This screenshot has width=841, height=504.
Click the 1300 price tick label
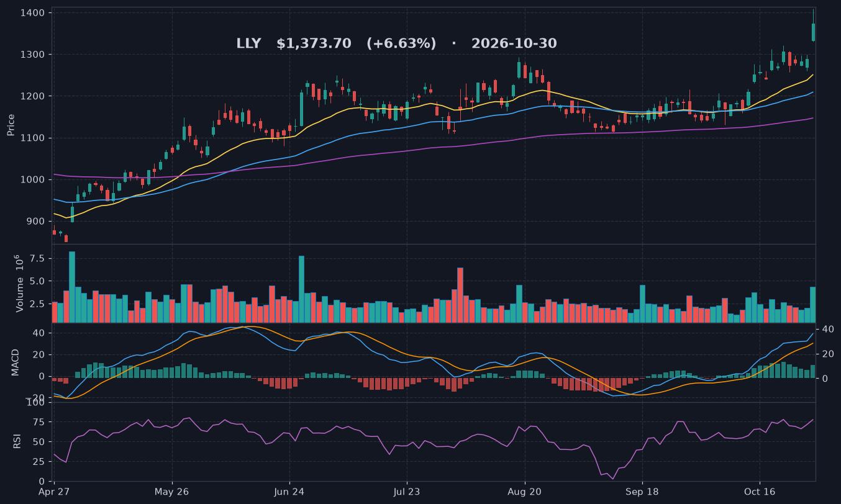pos(32,55)
